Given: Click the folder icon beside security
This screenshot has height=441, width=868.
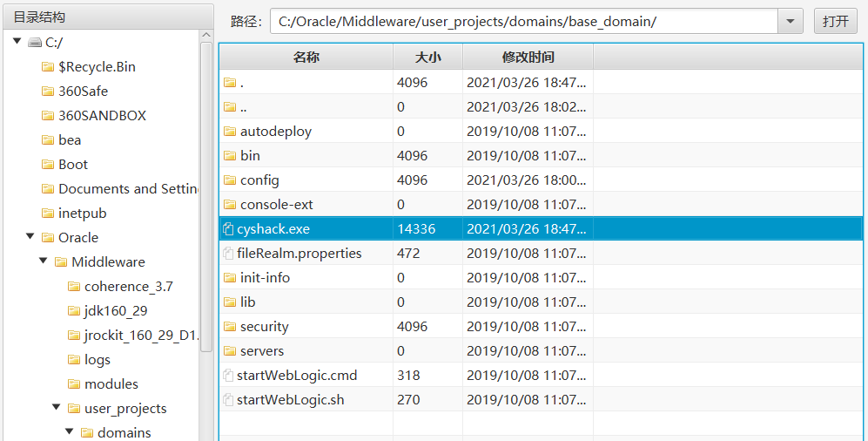Looking at the screenshot, I should 230,327.
